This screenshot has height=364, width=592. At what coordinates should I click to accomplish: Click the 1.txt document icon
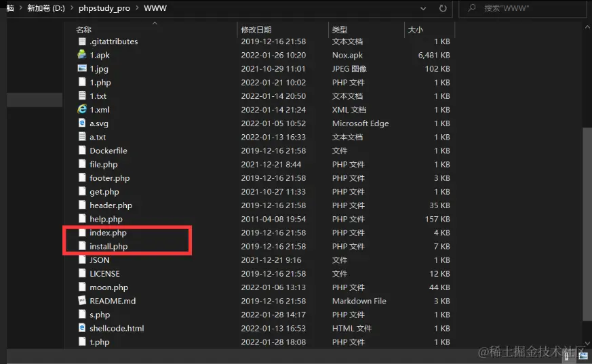point(82,96)
